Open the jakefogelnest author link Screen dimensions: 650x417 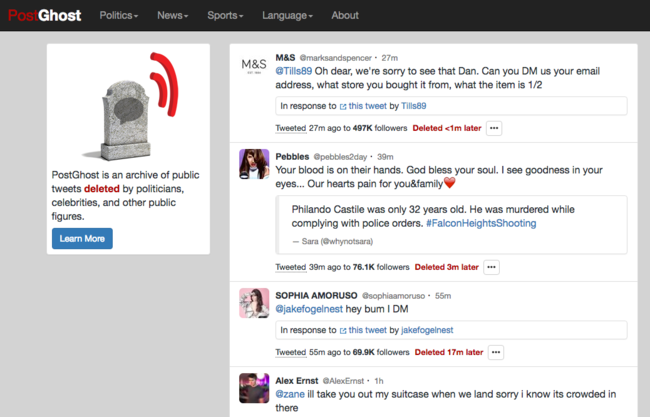(427, 330)
